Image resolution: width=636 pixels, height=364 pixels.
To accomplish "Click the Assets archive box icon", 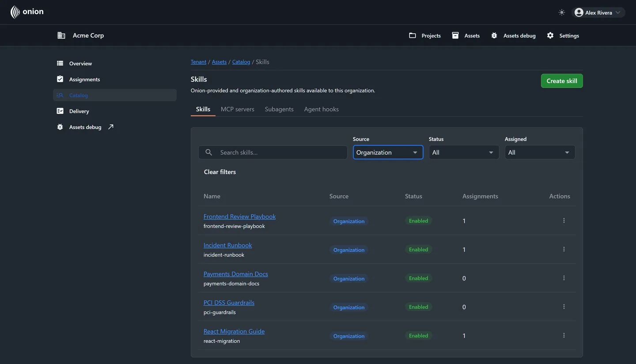I will coord(455,35).
